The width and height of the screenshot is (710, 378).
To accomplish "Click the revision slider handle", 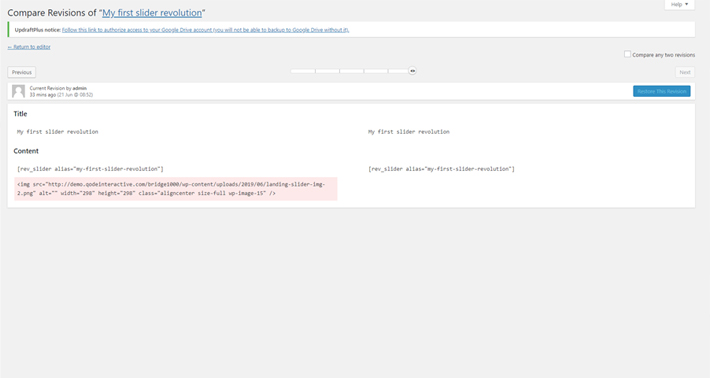I will 413,71.
